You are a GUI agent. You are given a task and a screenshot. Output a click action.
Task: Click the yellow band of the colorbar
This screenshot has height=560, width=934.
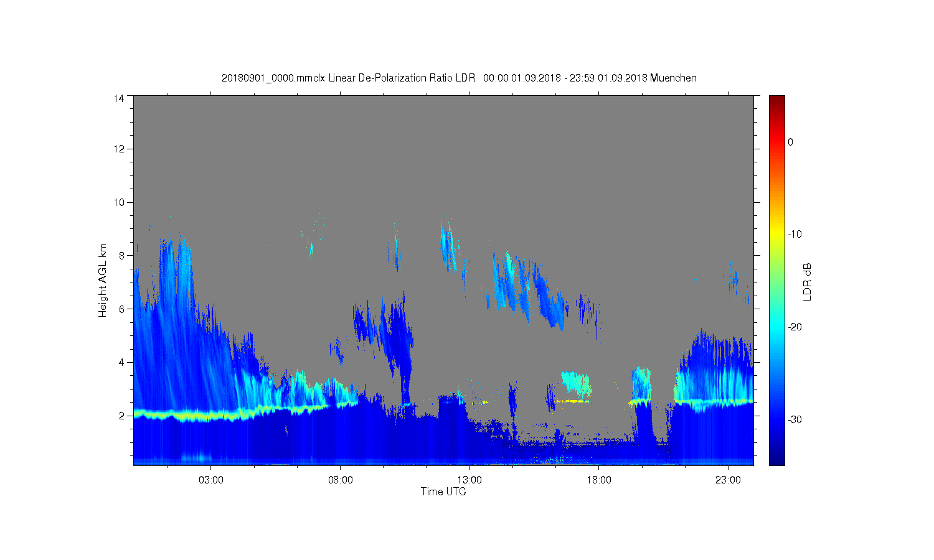point(776,235)
